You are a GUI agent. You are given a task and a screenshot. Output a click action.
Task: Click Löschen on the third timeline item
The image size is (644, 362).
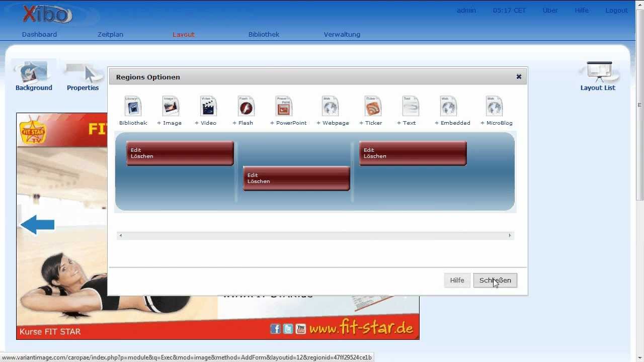coord(375,156)
